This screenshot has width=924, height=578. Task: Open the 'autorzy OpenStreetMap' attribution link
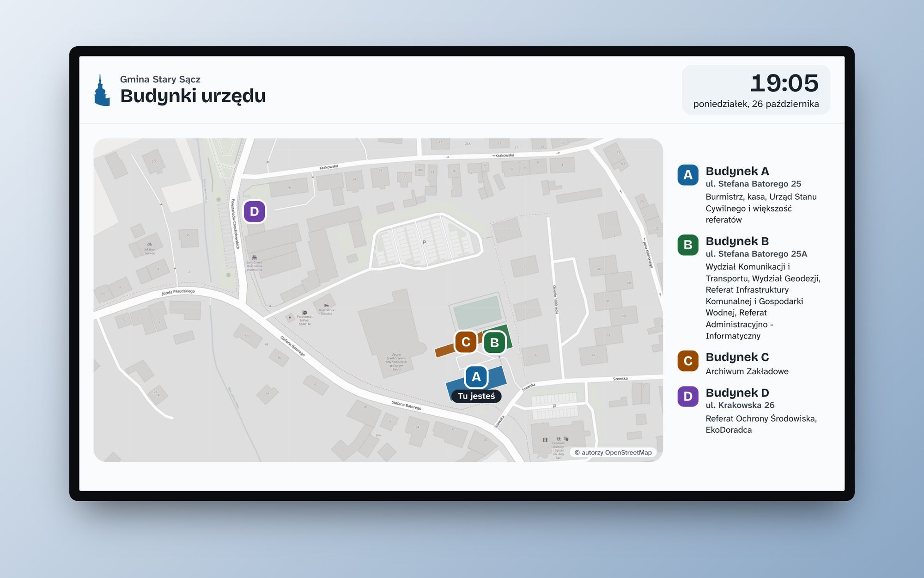(x=613, y=453)
